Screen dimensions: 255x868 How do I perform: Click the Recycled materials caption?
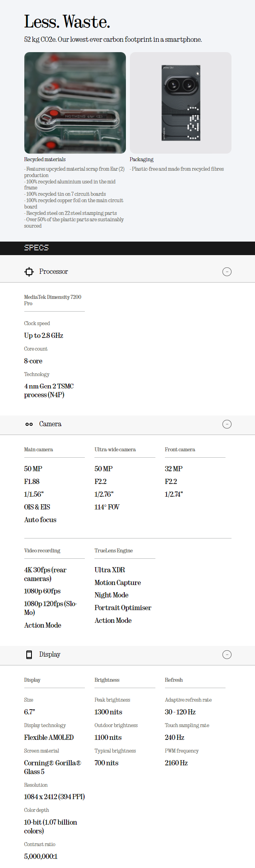pyautogui.click(x=45, y=160)
